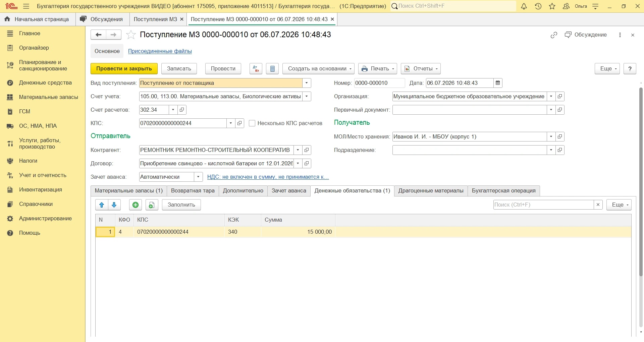The width and height of the screenshot is (644, 342).
Task: Add document to favorites star
Action: [x=131, y=35]
